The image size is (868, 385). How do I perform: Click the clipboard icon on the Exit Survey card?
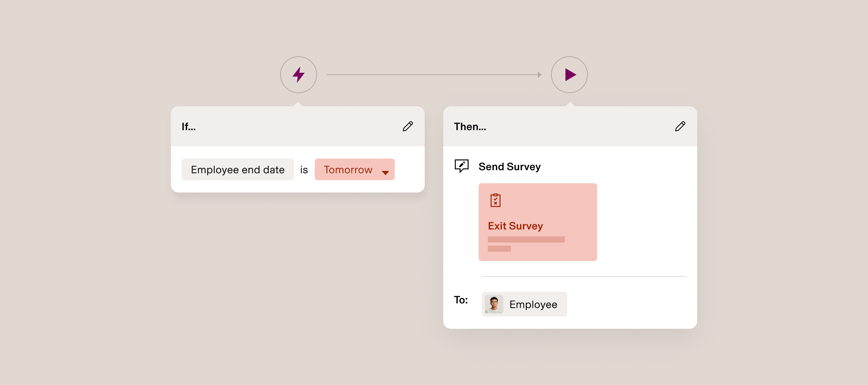tap(496, 200)
